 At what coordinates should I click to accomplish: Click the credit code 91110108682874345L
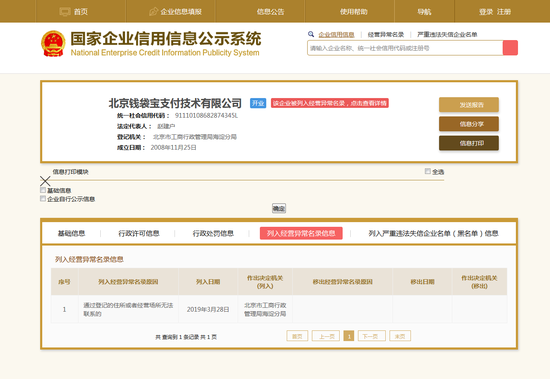(206, 115)
